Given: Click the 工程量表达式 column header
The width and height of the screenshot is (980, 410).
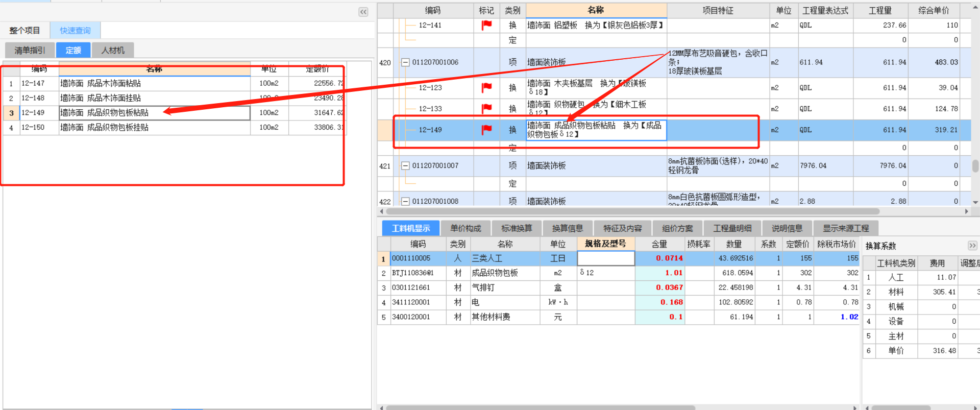Looking at the screenshot, I should 825,10.
